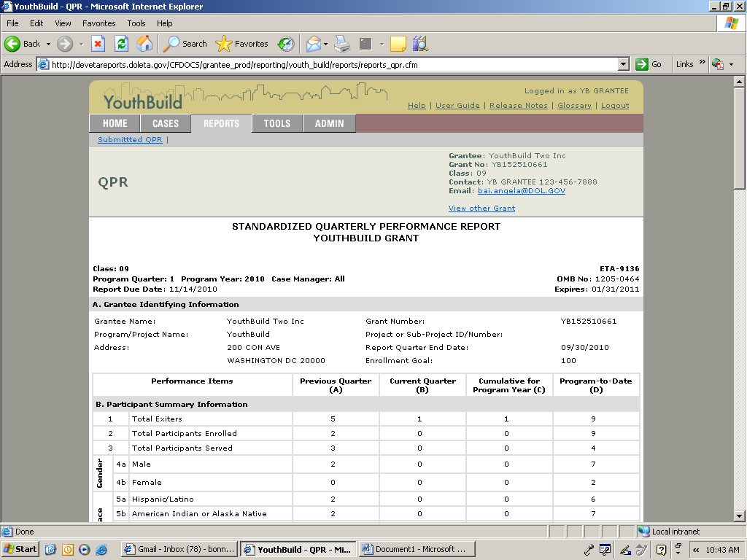
Task: Open the Favorites menu in menu bar
Action: point(98,23)
